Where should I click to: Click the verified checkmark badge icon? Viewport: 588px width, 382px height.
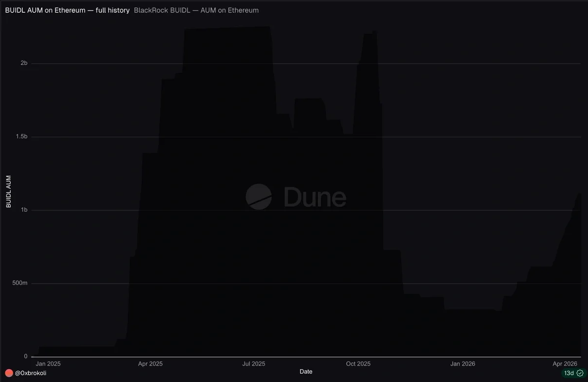point(580,373)
